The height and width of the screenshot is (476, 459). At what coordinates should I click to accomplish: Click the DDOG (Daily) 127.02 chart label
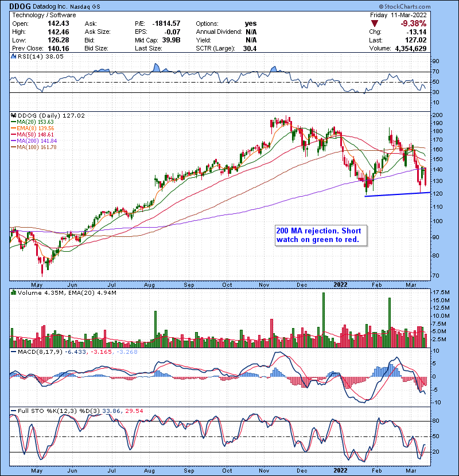[51, 116]
